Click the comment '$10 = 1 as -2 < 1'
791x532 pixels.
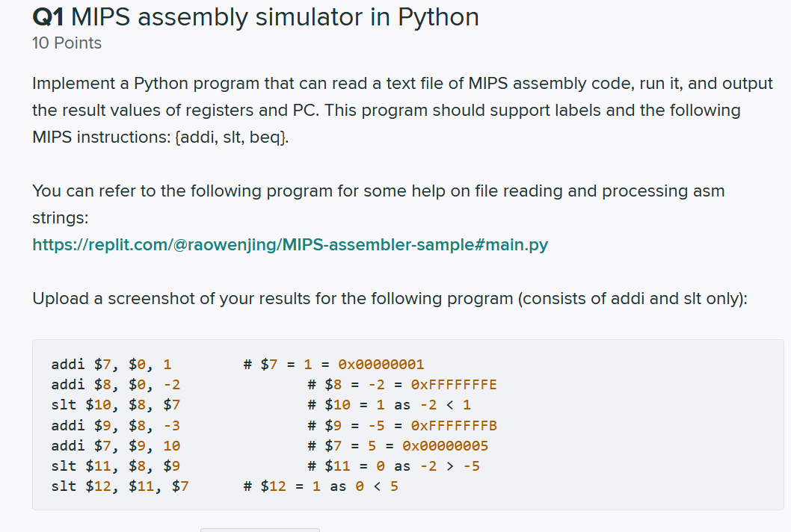click(x=389, y=405)
